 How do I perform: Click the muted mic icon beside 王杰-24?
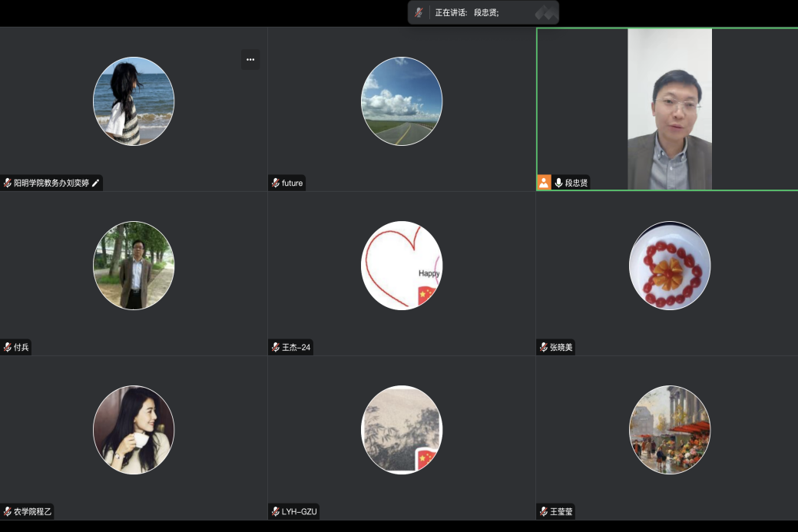tap(276, 348)
